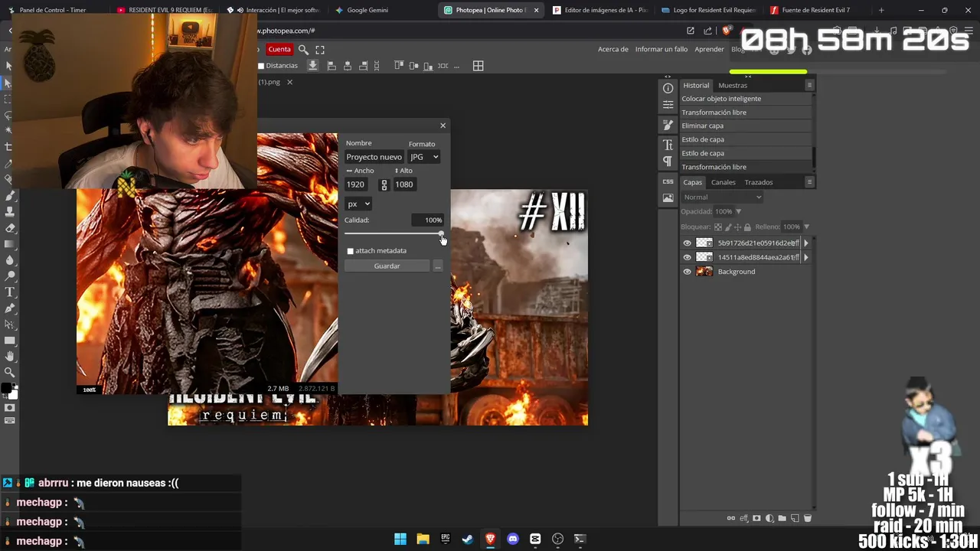Click the Calidad quality slider handle
980x551 pixels.
click(x=441, y=233)
